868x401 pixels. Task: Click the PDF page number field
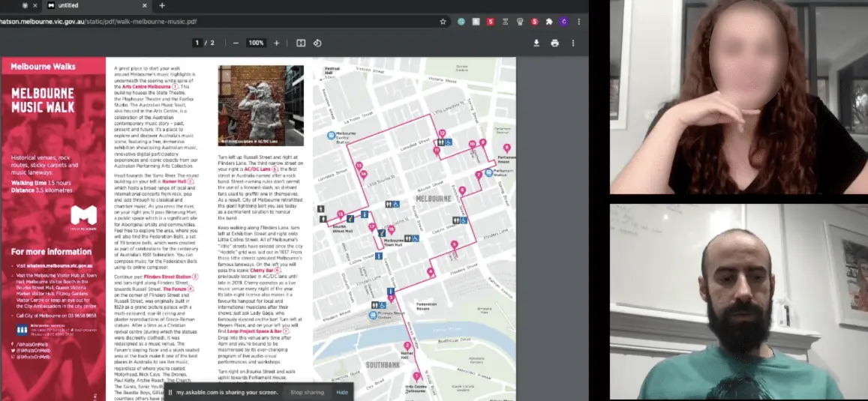coord(198,43)
